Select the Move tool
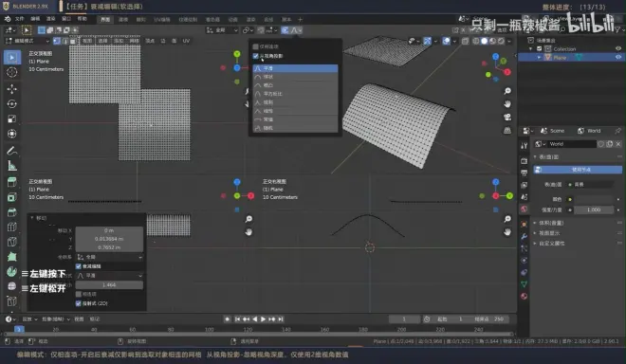626x364 pixels. click(12, 89)
